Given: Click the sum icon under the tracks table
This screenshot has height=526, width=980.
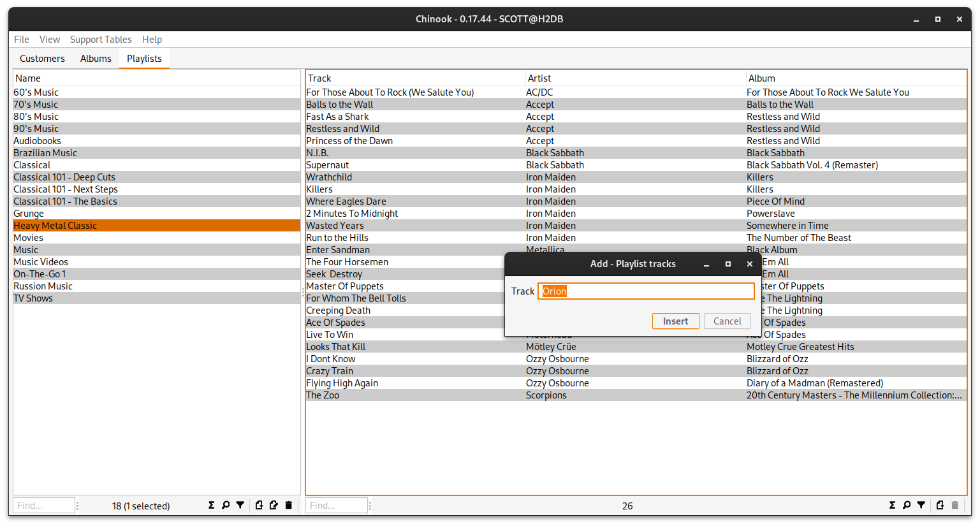Looking at the screenshot, I should (892, 505).
